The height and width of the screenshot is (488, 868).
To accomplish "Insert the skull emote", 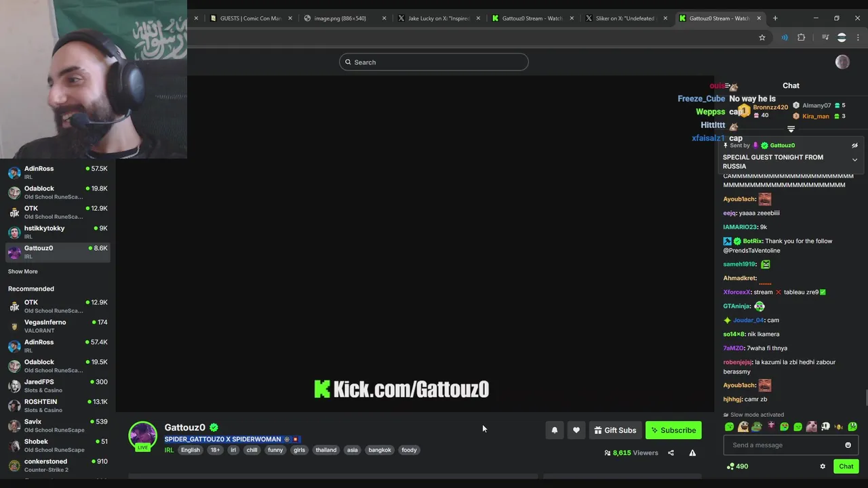I will point(825,427).
